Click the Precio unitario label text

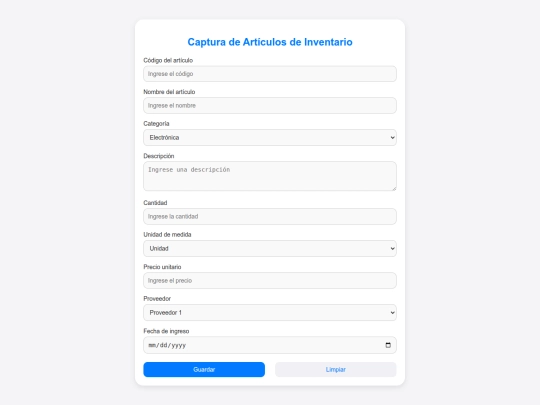click(162, 267)
